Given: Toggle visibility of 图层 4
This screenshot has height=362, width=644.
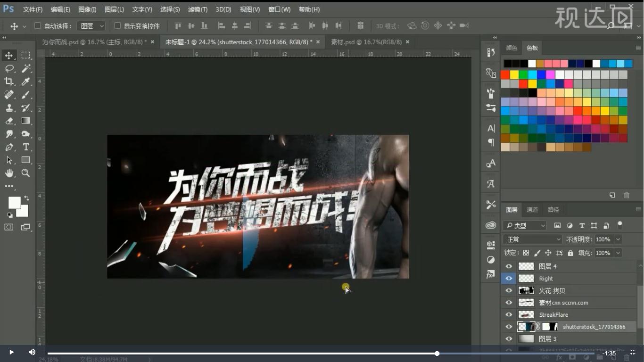Looking at the screenshot, I should pos(509,266).
